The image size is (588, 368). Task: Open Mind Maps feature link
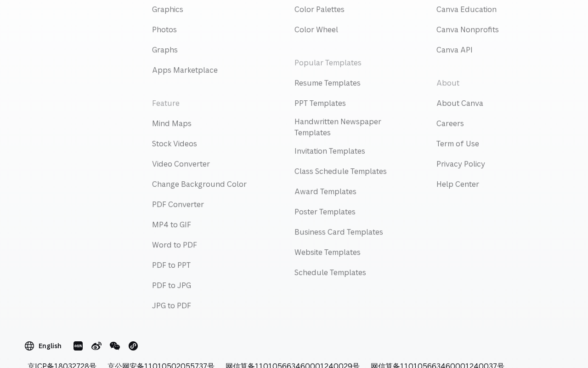(x=172, y=123)
